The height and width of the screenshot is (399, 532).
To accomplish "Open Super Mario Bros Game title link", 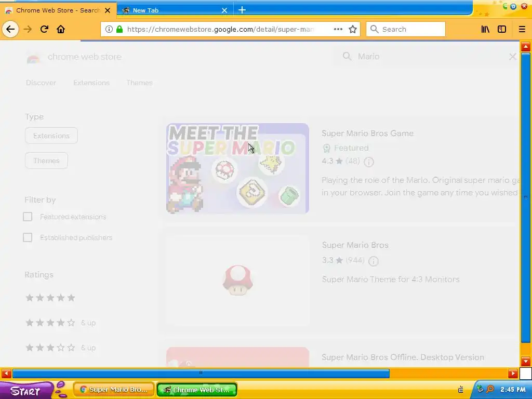I will [x=367, y=134].
